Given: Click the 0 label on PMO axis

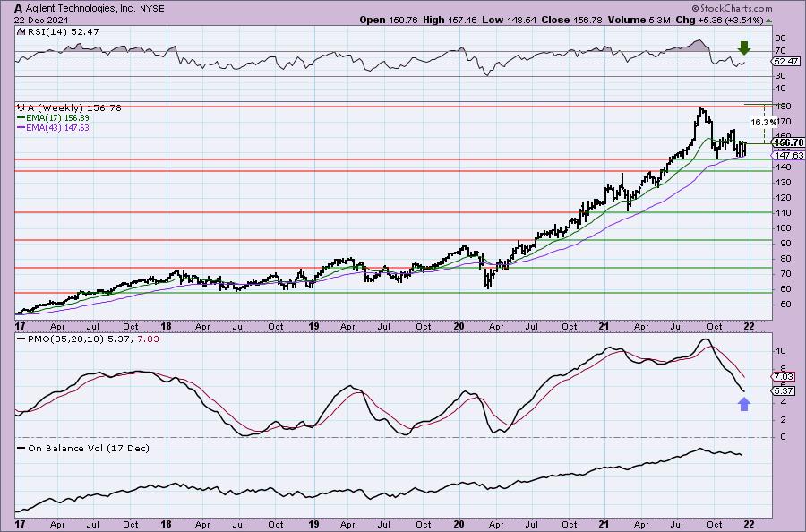Looking at the screenshot, I should [x=783, y=437].
